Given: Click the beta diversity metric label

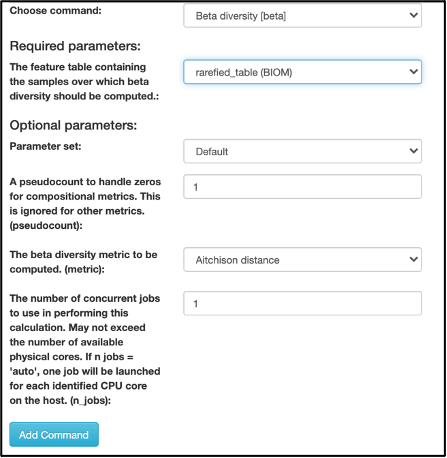Looking at the screenshot, I should coord(83,262).
